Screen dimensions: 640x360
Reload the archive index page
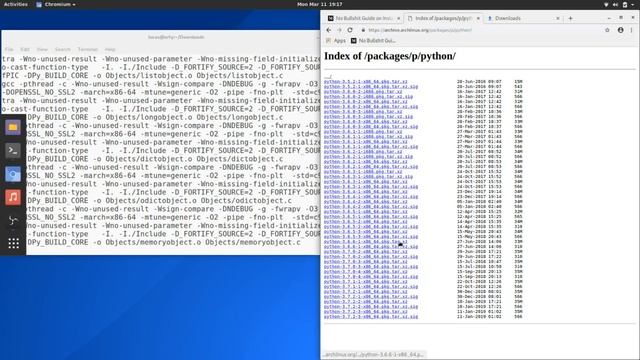(x=350, y=30)
